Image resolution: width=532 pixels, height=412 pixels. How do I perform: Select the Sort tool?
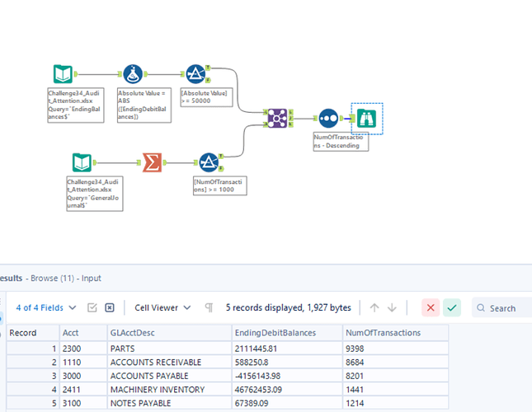[328, 119]
